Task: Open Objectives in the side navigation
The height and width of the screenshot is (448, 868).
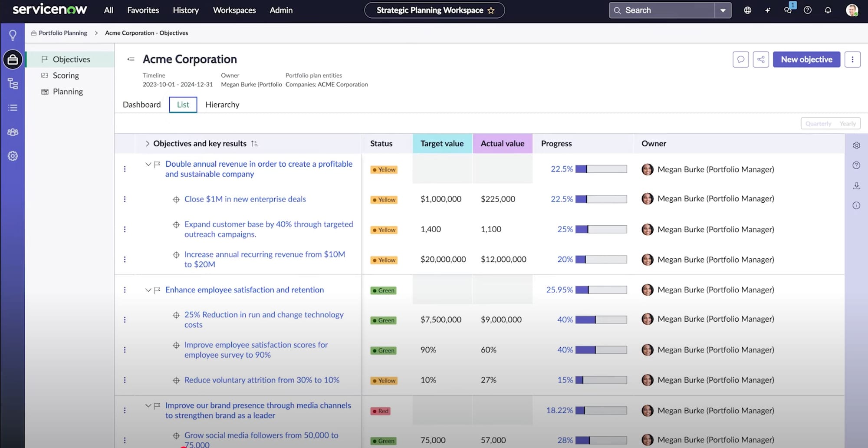Action: click(x=71, y=59)
